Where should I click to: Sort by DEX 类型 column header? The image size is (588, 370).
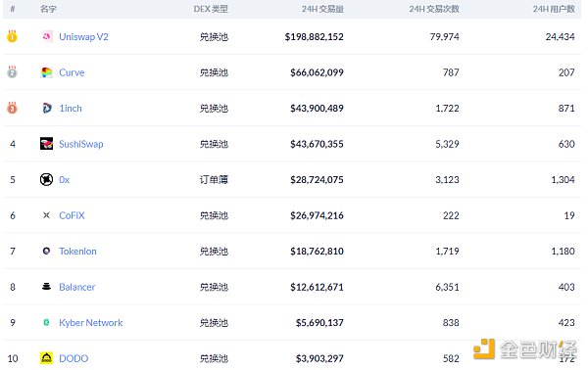(211, 9)
